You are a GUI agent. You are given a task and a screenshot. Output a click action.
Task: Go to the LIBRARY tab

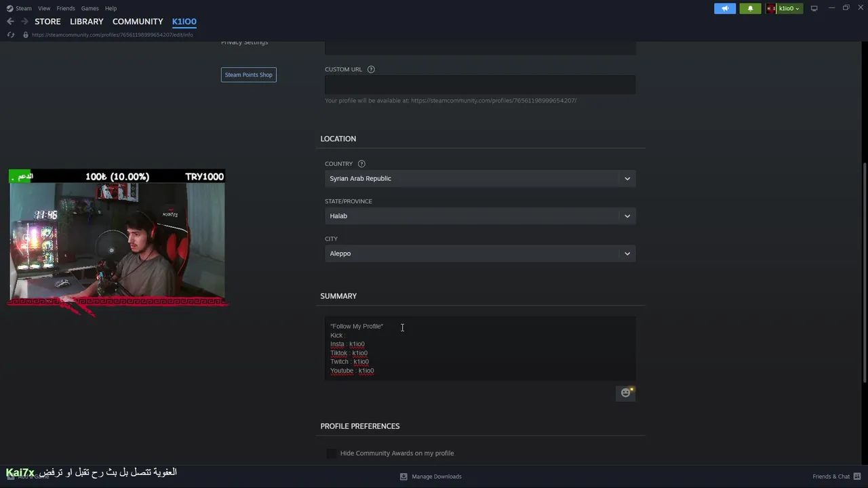tap(87, 22)
